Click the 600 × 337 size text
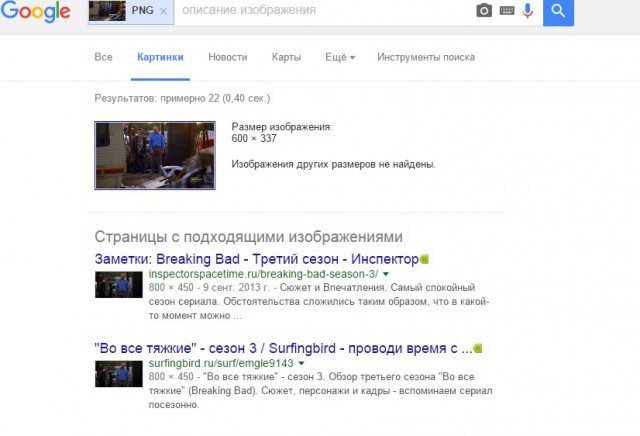The height and width of the screenshot is (436, 640). pos(254,138)
